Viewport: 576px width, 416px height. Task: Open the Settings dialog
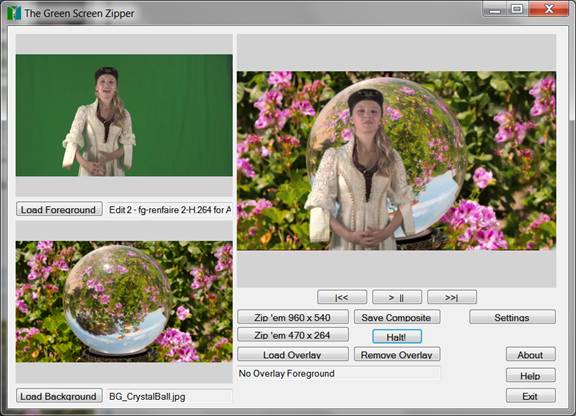pyautogui.click(x=512, y=317)
